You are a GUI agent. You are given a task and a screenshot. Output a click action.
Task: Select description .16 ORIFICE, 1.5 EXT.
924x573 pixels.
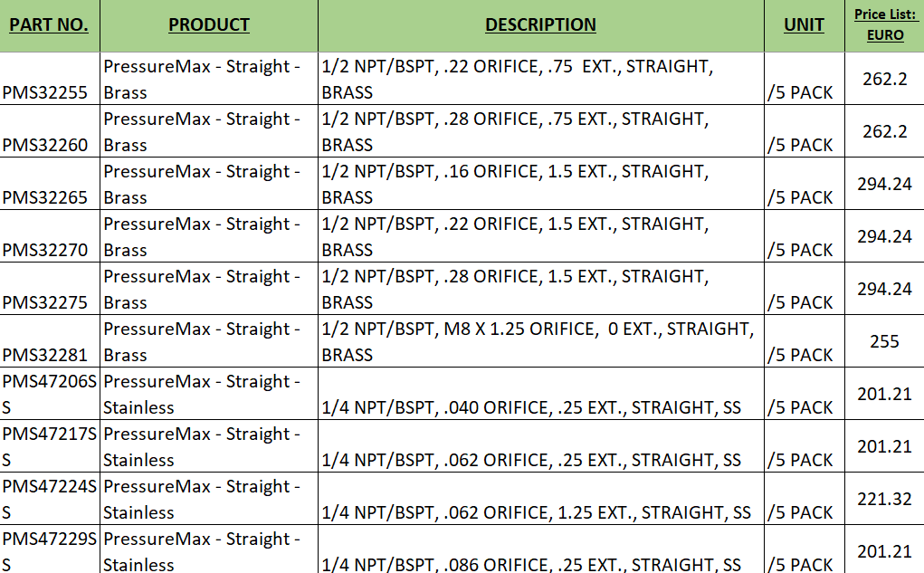click(x=540, y=184)
